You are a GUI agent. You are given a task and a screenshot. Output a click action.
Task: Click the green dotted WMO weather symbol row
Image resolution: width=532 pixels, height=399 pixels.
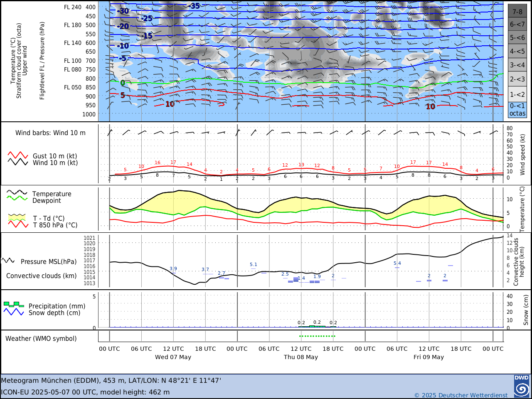tap(317, 336)
